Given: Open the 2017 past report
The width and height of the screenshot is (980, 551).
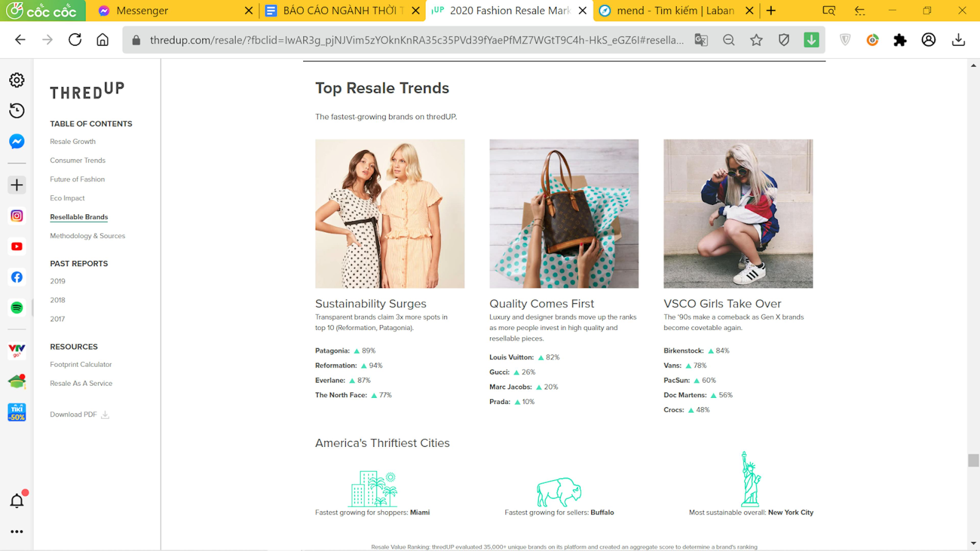Looking at the screenshot, I should pos(57,319).
